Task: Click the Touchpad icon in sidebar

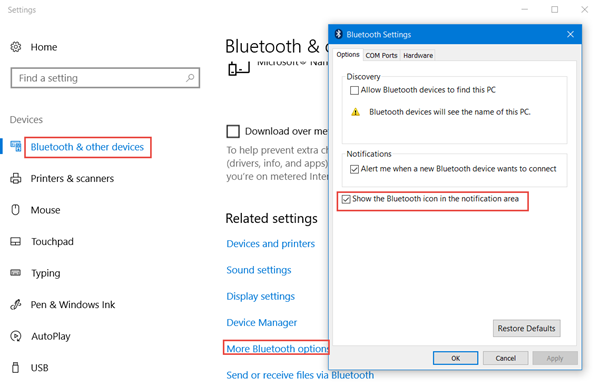Action: (x=16, y=241)
